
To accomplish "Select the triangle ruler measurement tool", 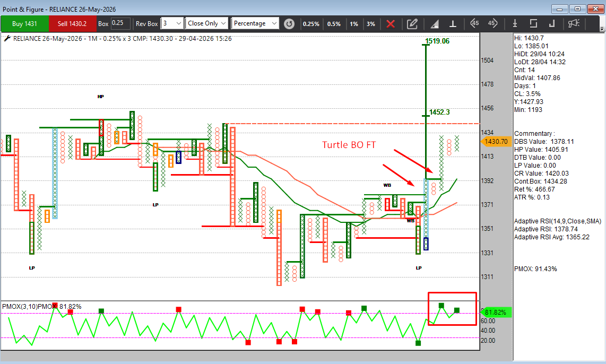I will point(435,24).
